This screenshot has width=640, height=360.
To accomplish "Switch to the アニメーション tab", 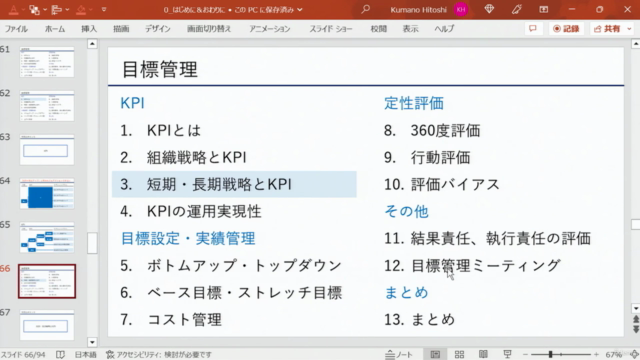I will coord(270,29).
